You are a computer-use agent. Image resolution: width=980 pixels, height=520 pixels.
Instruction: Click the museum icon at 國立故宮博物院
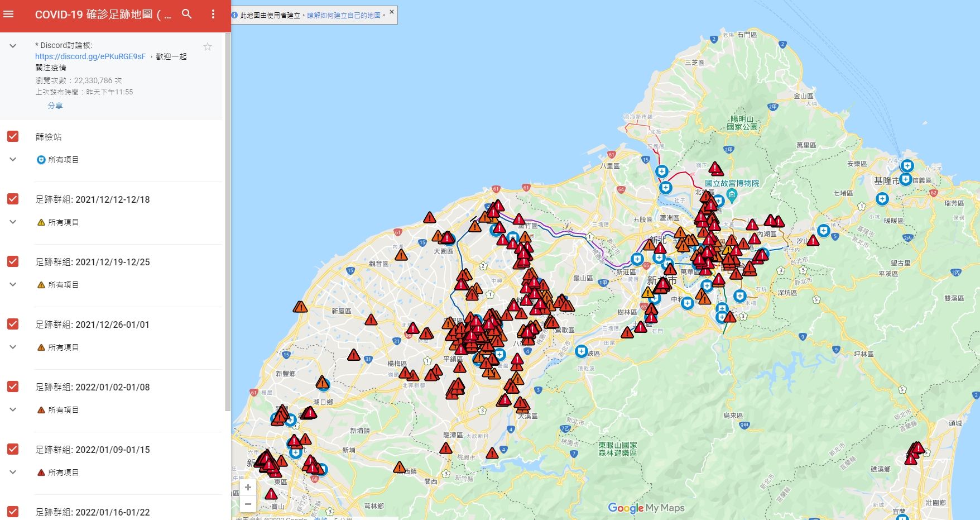732,194
